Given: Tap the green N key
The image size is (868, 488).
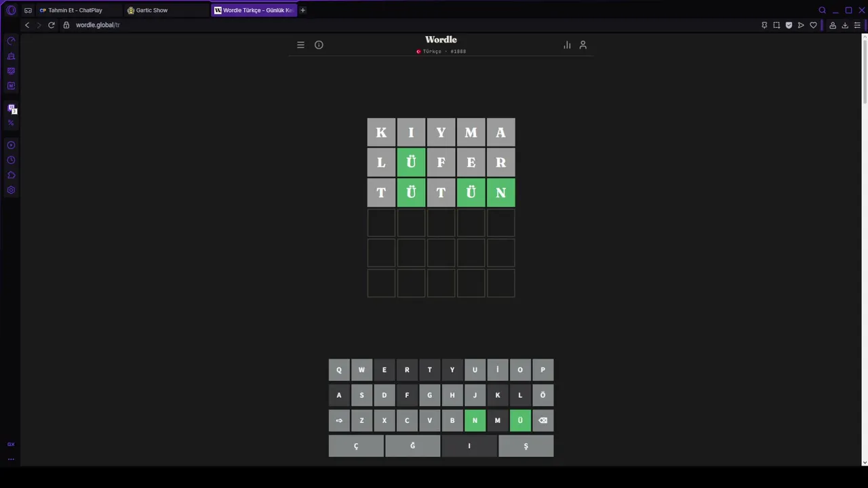Looking at the screenshot, I should [475, 420].
